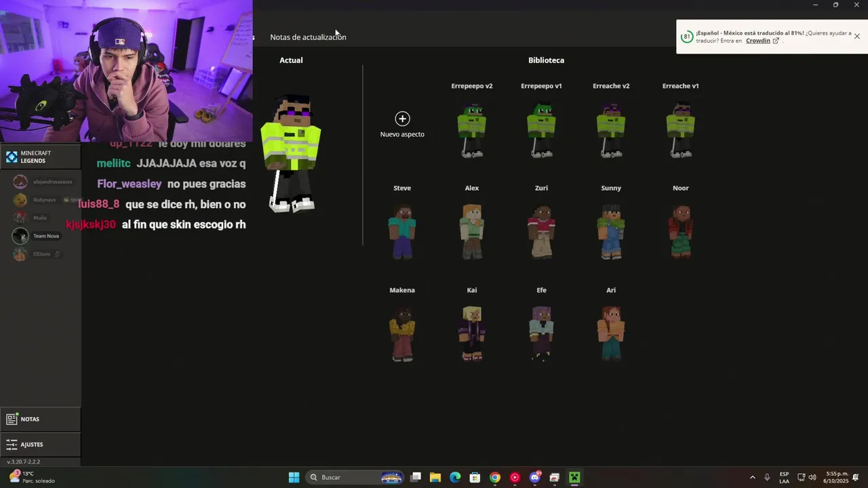Choose the Steve default skin
The height and width of the screenshot is (488, 868).
402,232
